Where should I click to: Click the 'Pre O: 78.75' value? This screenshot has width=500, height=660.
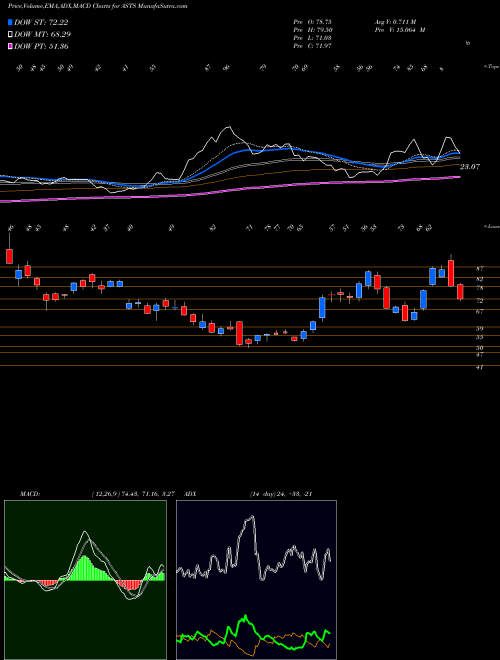click(312, 22)
